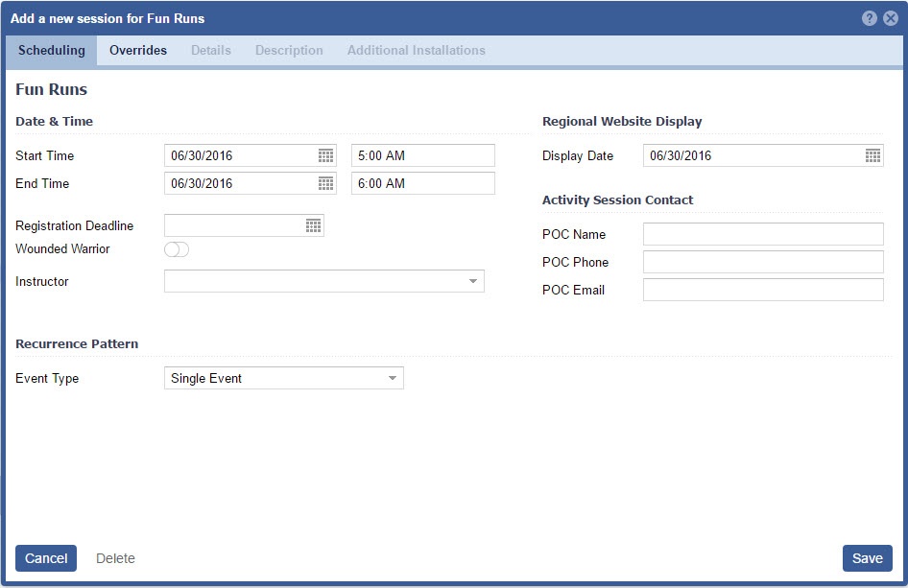Image resolution: width=908 pixels, height=588 pixels.
Task: Select the Scheduling tab
Action: coord(52,51)
